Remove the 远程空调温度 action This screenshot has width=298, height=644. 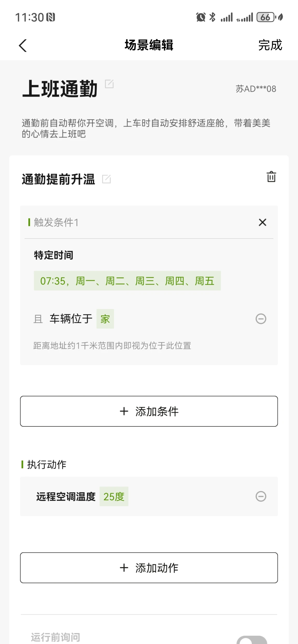point(261,496)
